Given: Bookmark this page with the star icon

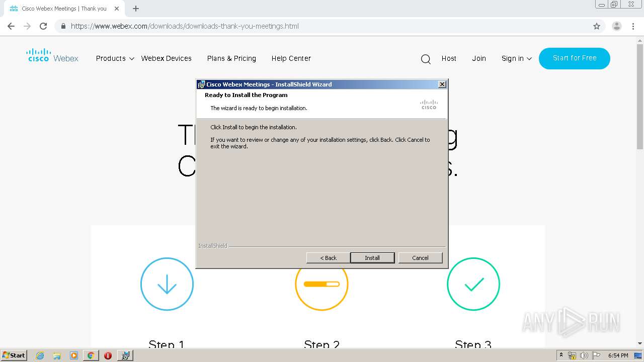Looking at the screenshot, I should click(597, 26).
